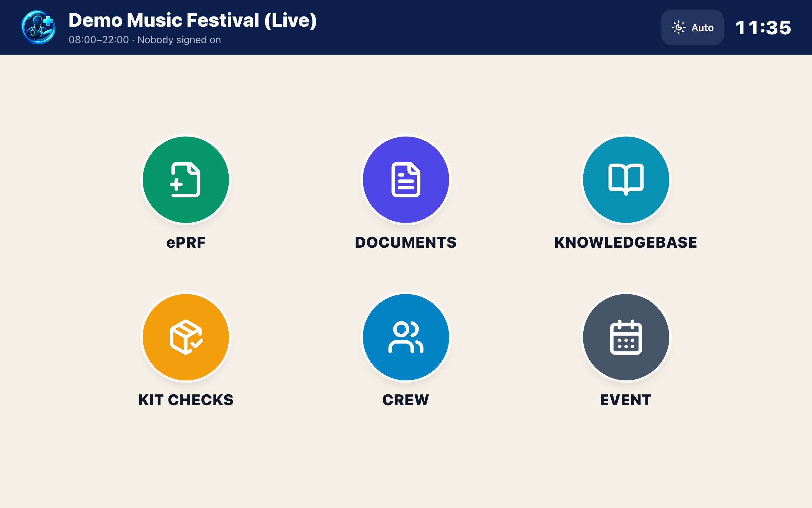The image size is (812, 508).
Task: Open the blue Crew people icon
Action: click(x=406, y=337)
